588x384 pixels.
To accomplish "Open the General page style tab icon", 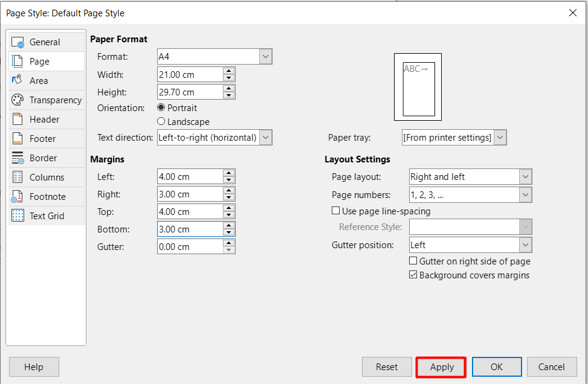I will coord(19,42).
